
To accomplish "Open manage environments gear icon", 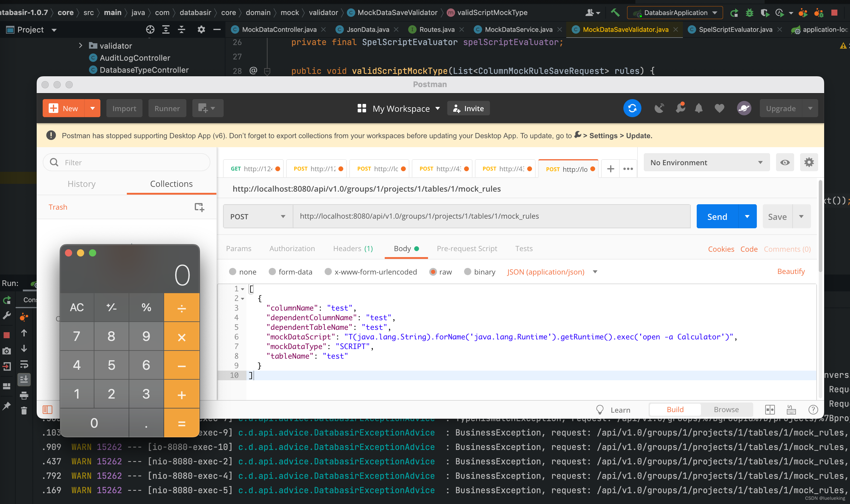I will [809, 162].
